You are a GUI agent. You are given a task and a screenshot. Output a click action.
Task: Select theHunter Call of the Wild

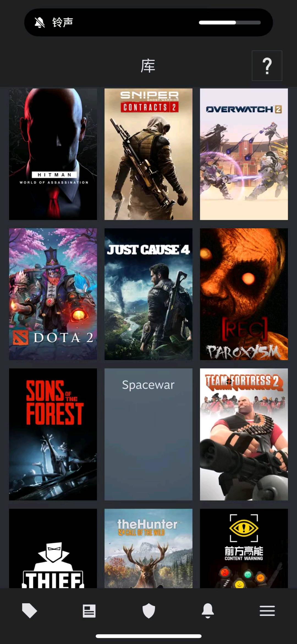point(148,548)
